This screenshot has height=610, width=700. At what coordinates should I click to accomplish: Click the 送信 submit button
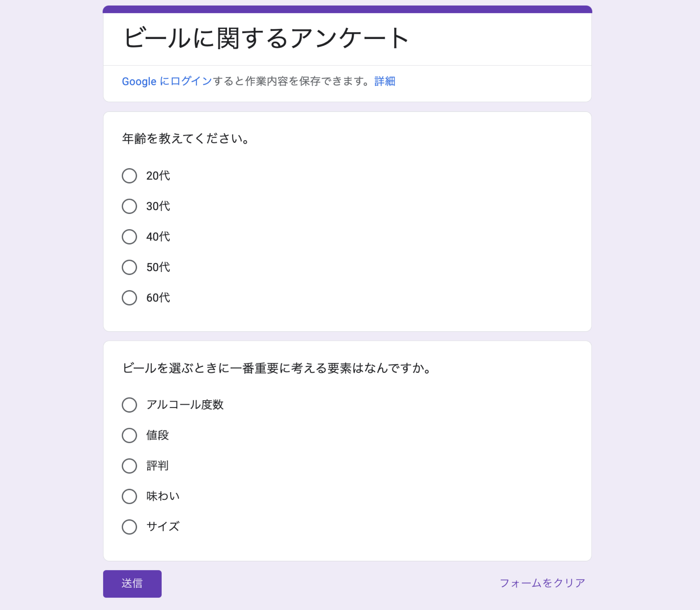[132, 583]
